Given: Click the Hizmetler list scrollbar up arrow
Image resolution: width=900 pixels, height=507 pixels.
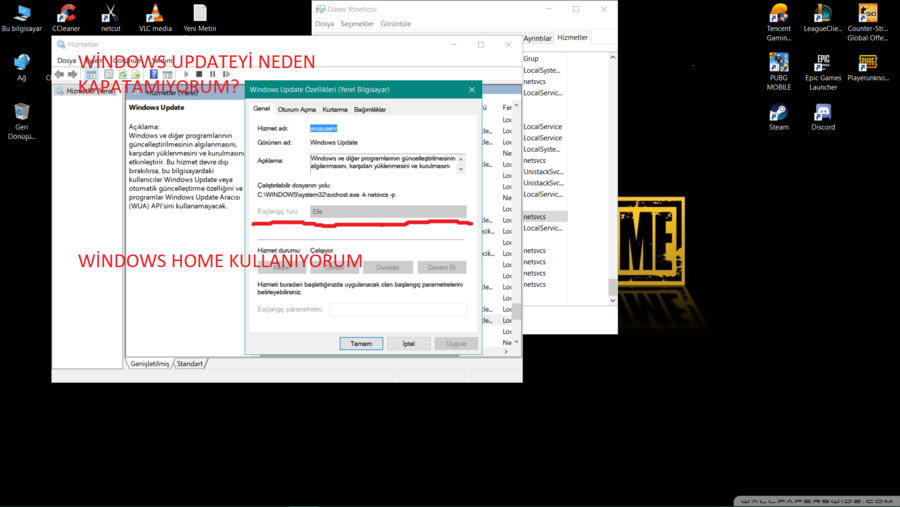Looking at the screenshot, I should [517, 106].
